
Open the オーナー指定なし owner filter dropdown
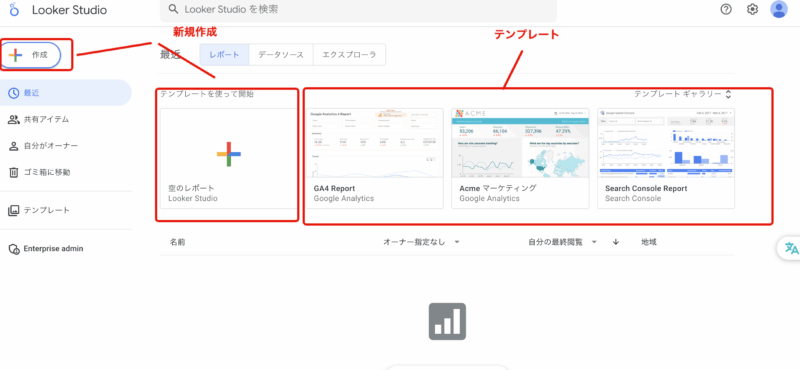tap(421, 242)
